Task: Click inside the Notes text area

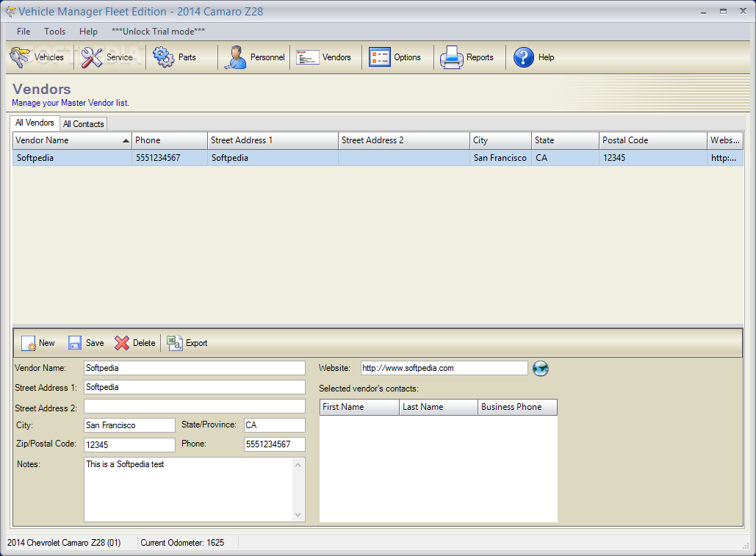Action: [x=188, y=489]
